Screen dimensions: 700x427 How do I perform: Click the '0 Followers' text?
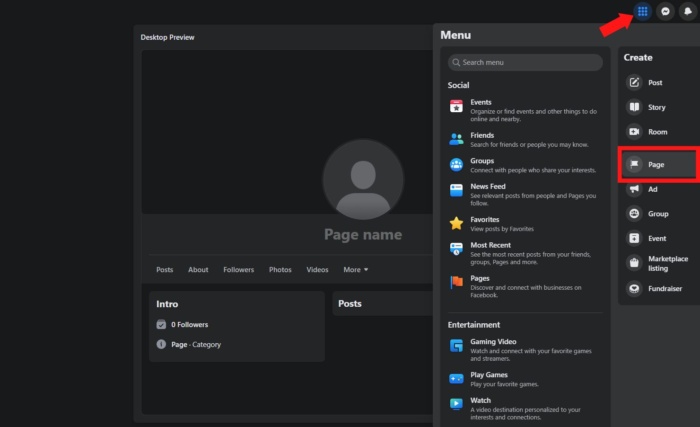click(189, 325)
